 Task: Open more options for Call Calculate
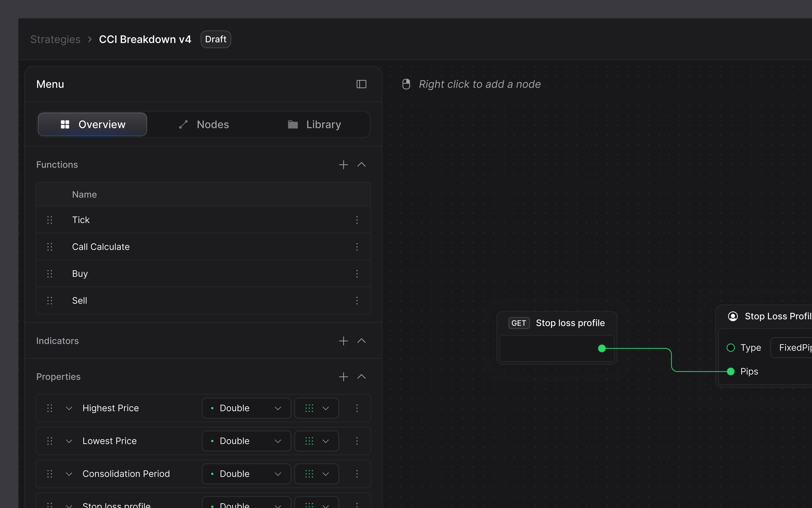tap(357, 247)
